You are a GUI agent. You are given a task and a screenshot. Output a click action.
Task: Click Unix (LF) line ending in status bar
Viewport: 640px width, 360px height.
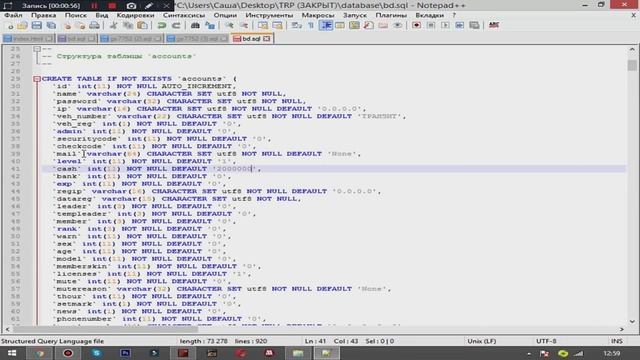point(482,341)
